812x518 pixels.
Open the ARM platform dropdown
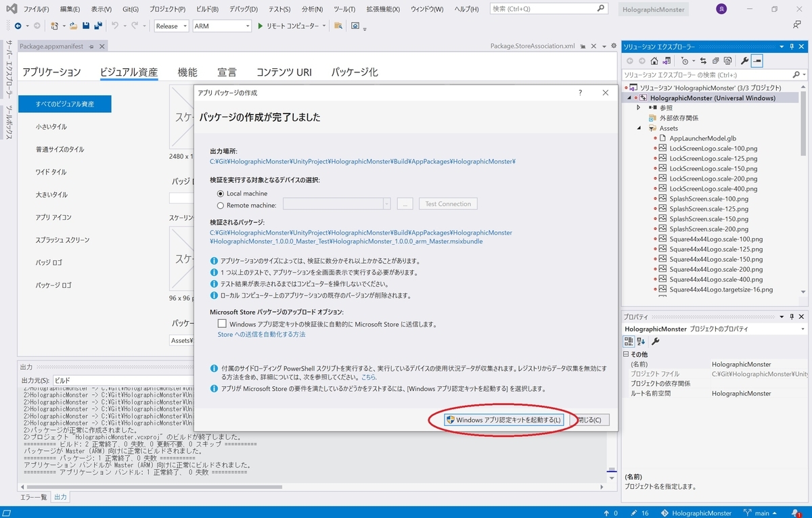(x=221, y=26)
